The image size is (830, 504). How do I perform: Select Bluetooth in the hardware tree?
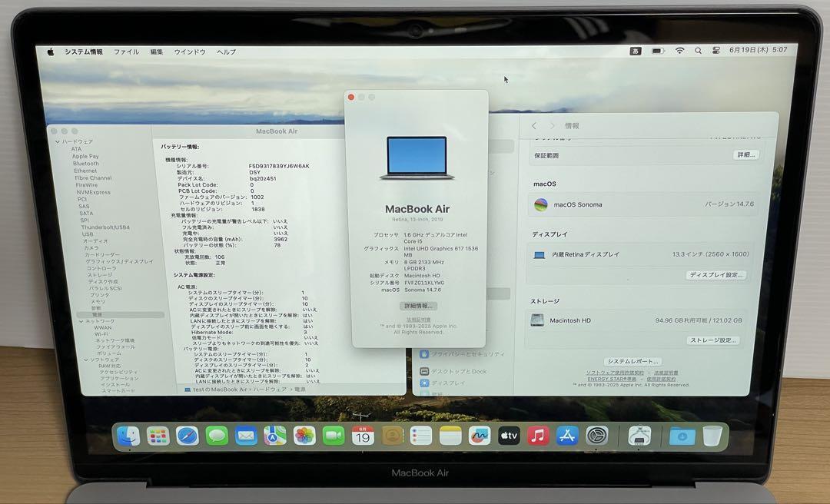(86, 164)
